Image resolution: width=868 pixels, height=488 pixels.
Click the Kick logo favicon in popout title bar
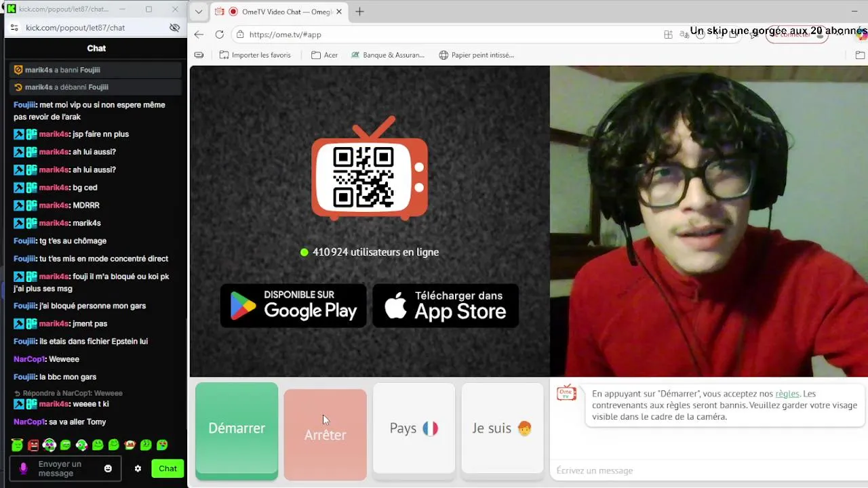[x=12, y=9]
